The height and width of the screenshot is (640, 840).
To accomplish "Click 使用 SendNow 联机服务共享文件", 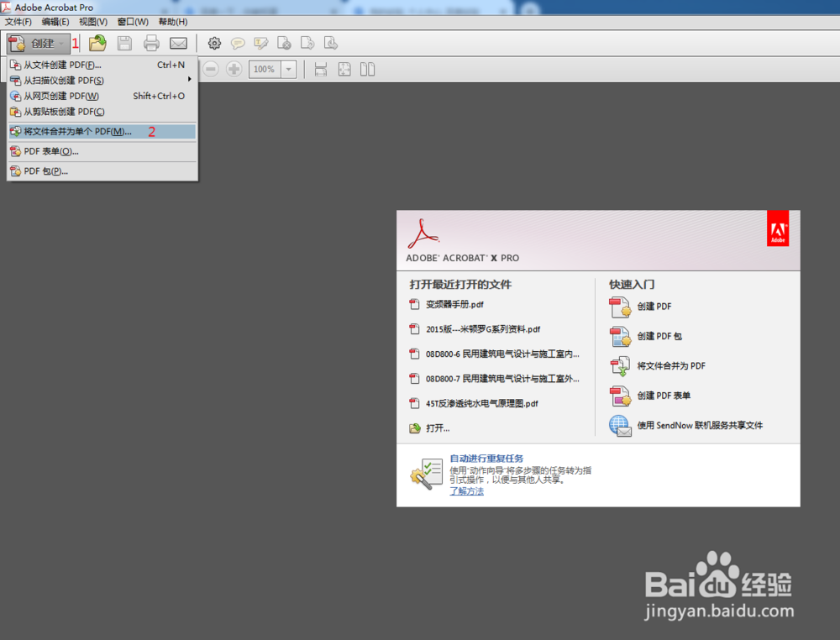I will 700,425.
